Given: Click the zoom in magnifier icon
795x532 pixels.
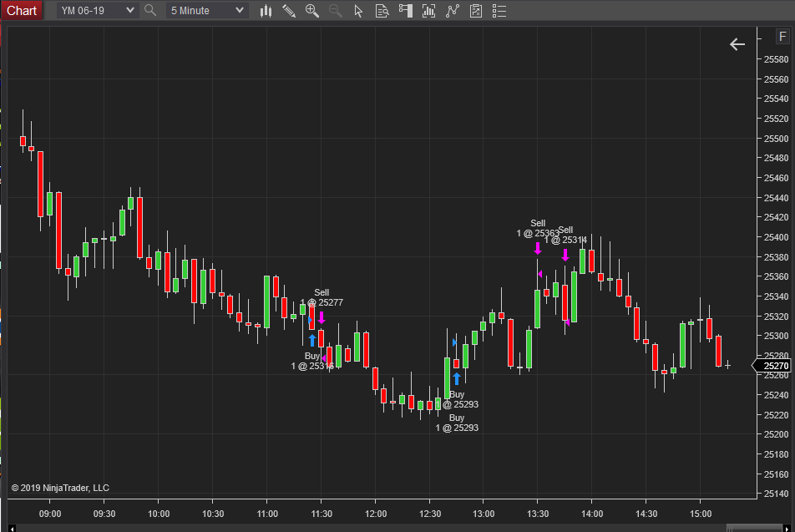Looking at the screenshot, I should tap(312, 11).
